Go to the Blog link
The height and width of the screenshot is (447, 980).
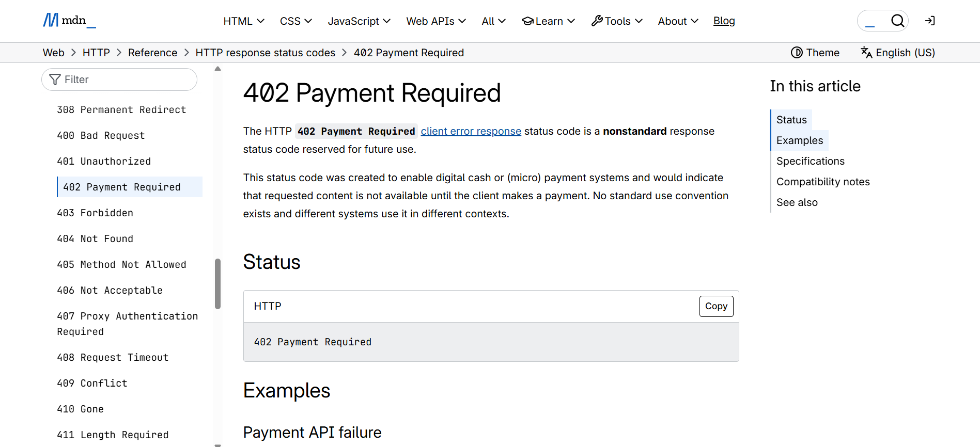[724, 21]
